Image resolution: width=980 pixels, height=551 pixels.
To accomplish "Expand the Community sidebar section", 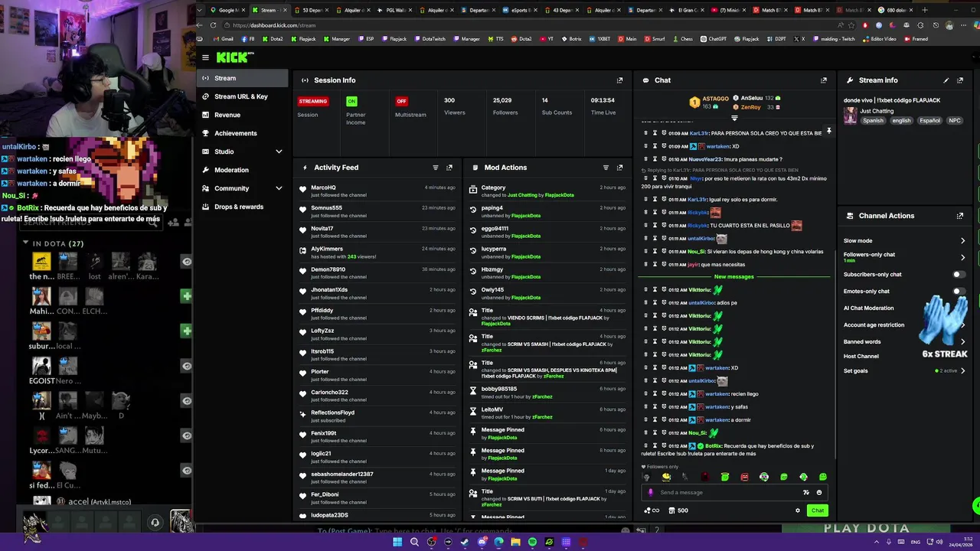I will coord(279,188).
